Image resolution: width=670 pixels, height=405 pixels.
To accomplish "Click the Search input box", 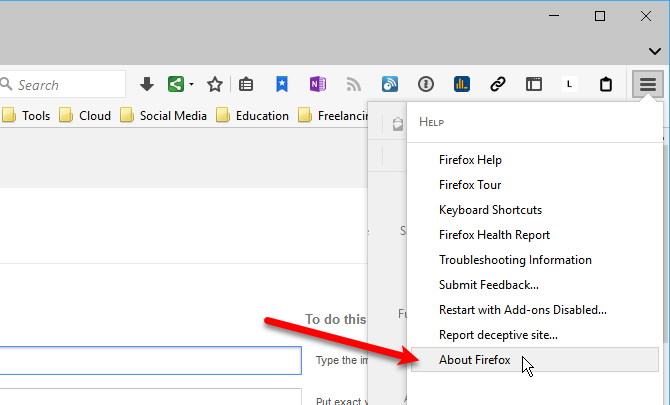I will (x=65, y=85).
